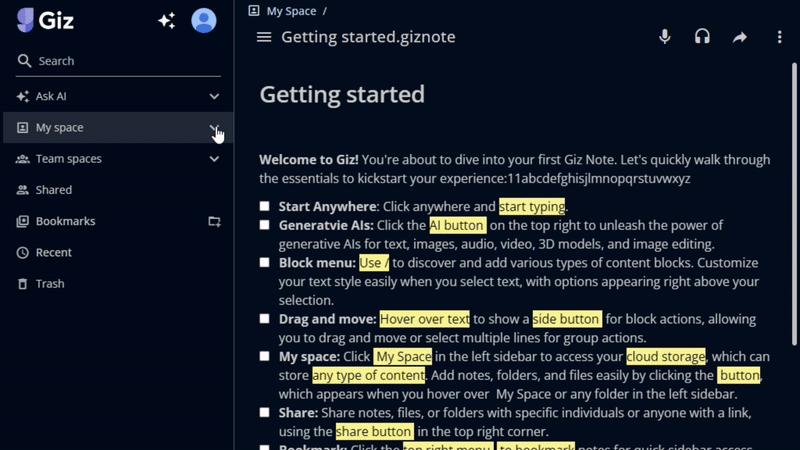The height and width of the screenshot is (450, 800).
Task: Click the add bookmark folder icon
Action: pyautogui.click(x=214, y=221)
